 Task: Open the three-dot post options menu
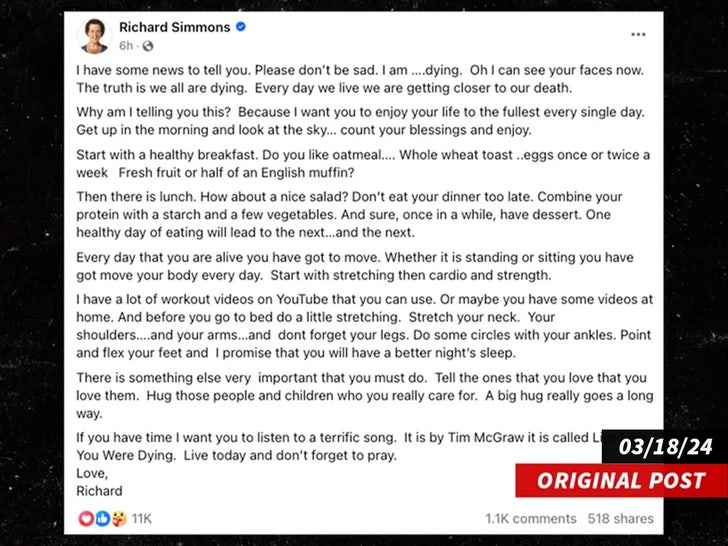[637, 35]
